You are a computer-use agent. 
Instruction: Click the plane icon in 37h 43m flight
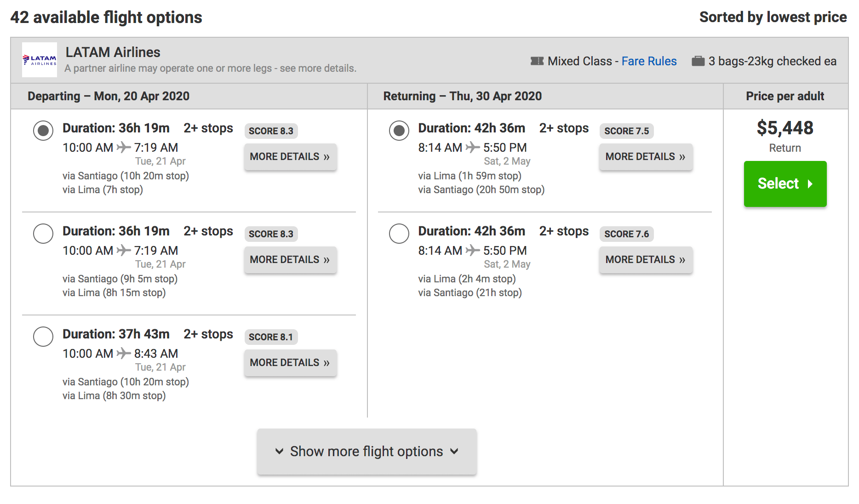(123, 353)
